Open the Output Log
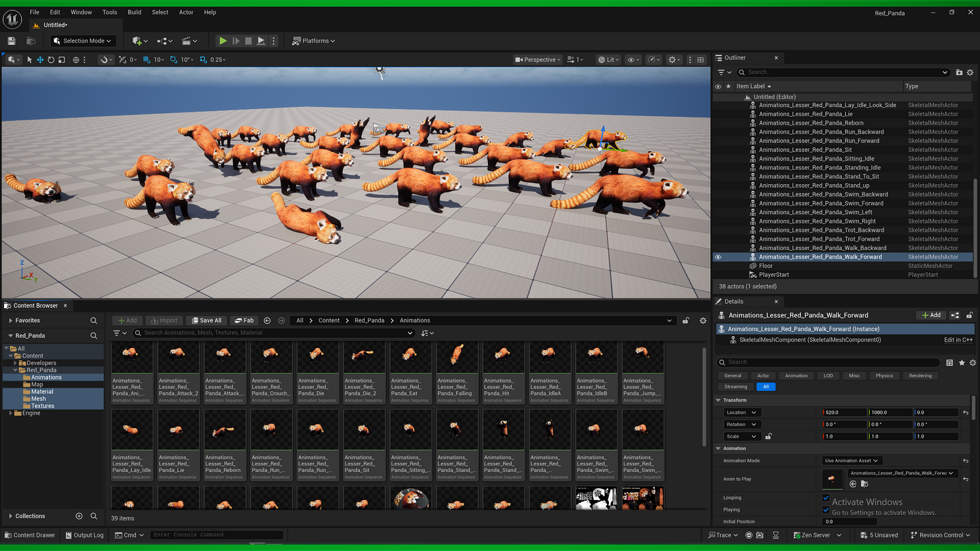This screenshot has width=980, height=551. click(x=84, y=535)
